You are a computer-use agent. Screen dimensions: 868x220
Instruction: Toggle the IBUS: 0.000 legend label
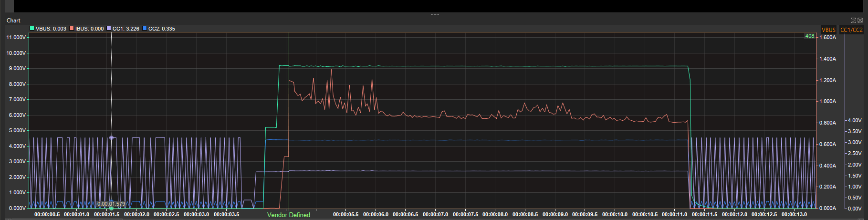tap(89, 29)
